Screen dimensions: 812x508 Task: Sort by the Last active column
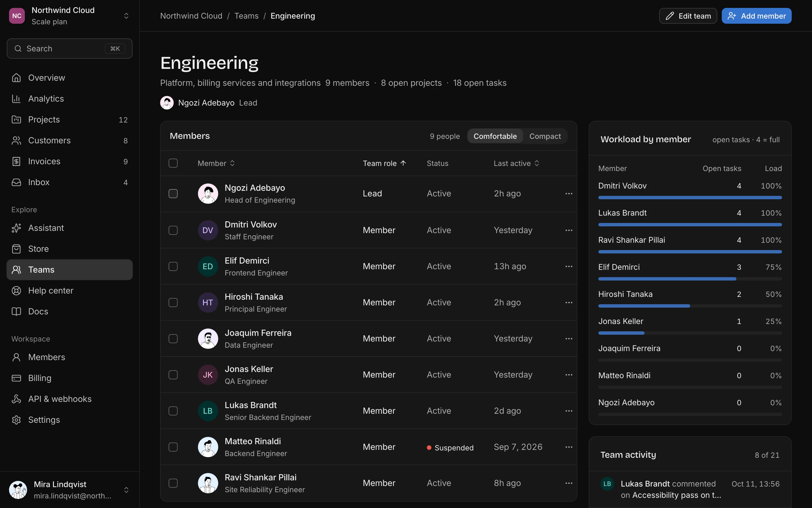pos(517,163)
